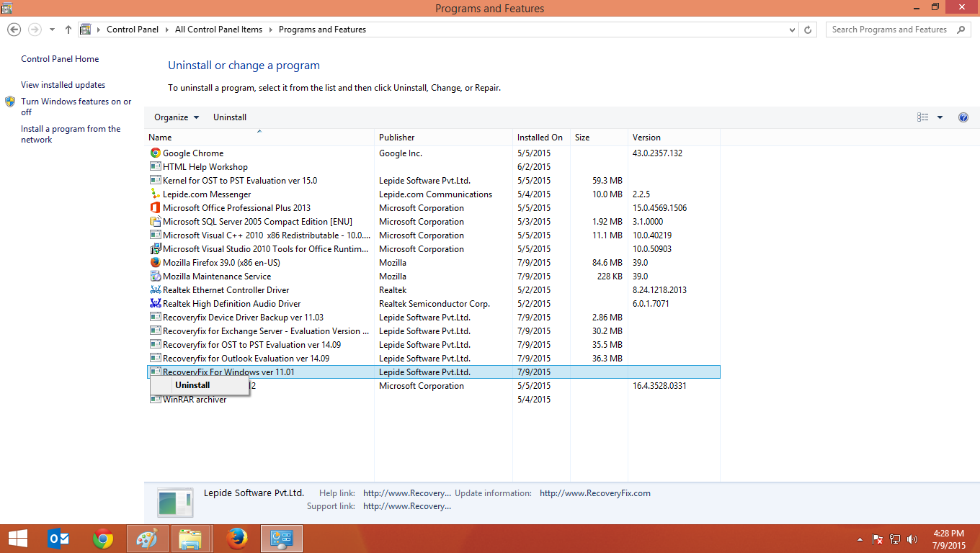Select Recoveryfix for Outlook Evaluation ver 14.09
Viewport: 980px width, 553px height.
[246, 359]
